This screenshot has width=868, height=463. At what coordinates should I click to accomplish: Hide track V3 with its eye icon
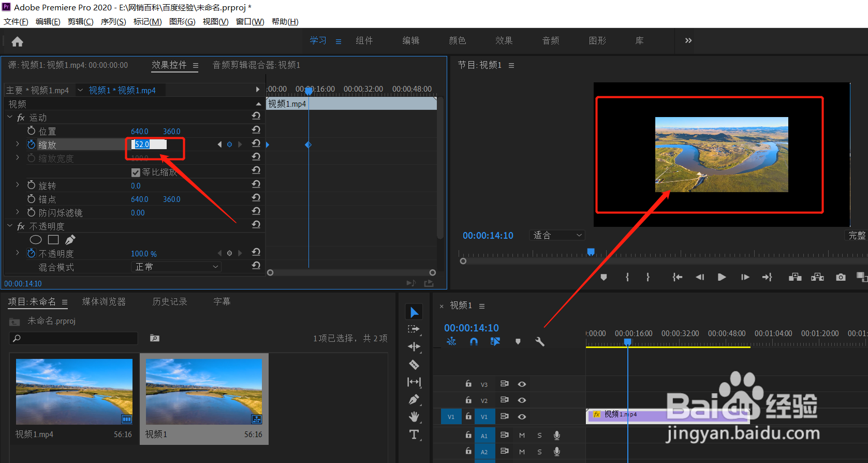pyautogui.click(x=522, y=384)
